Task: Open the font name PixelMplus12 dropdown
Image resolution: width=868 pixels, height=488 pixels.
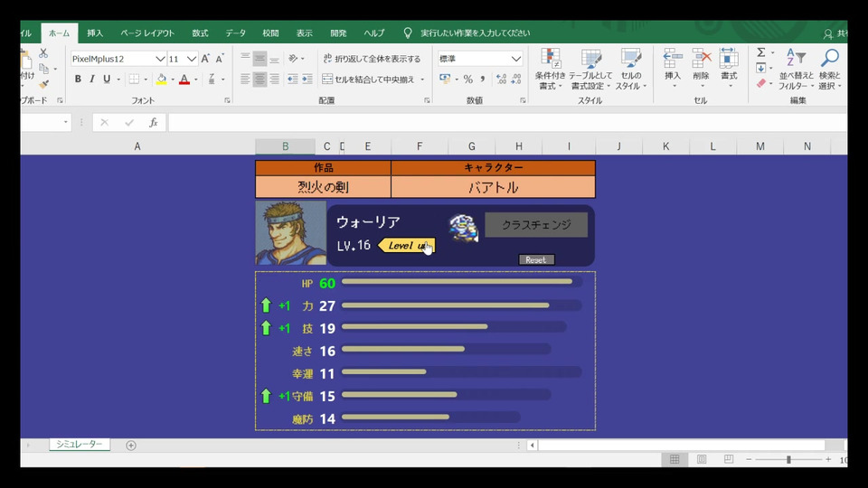Action: tap(160, 59)
